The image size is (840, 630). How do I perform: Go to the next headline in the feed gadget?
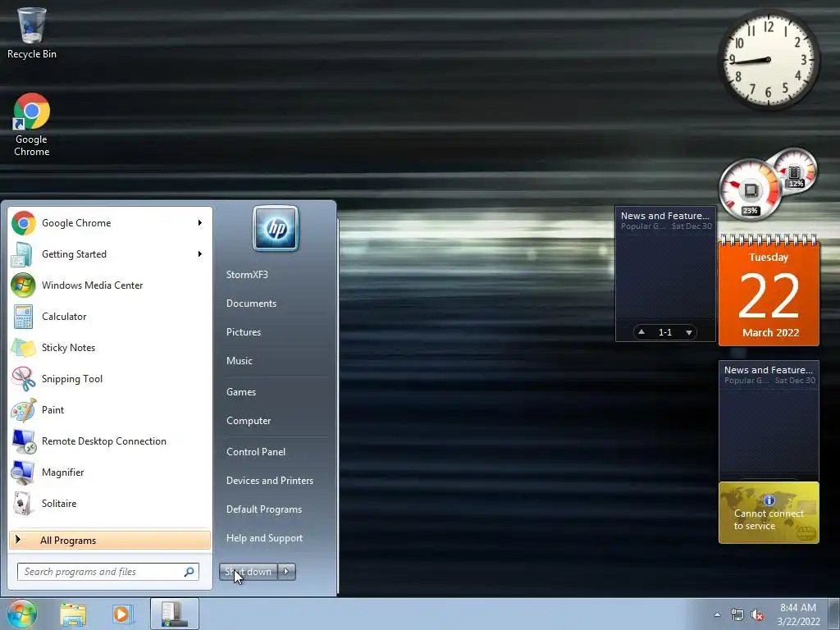(x=689, y=332)
